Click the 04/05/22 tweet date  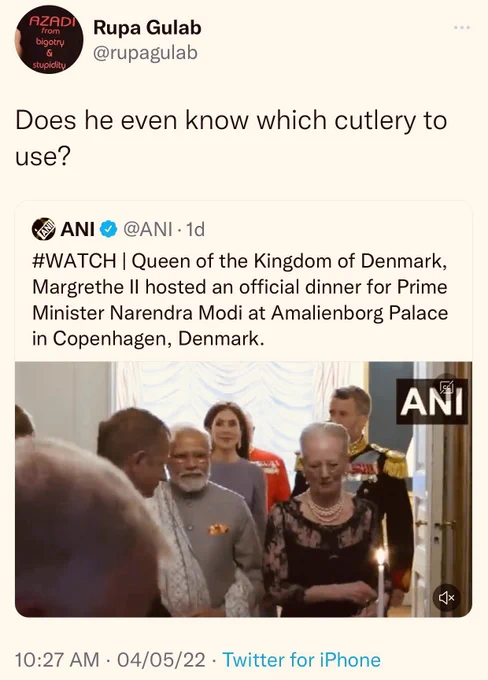tap(161, 660)
